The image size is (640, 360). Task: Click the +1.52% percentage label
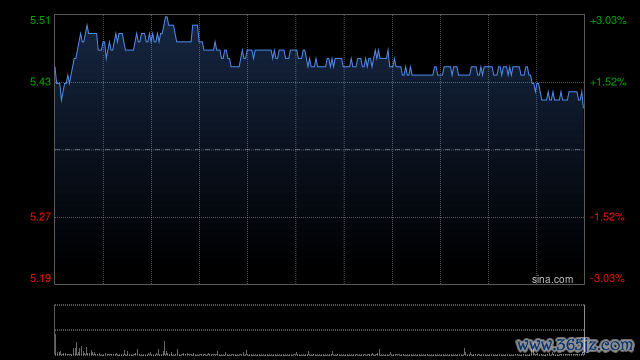click(x=608, y=82)
